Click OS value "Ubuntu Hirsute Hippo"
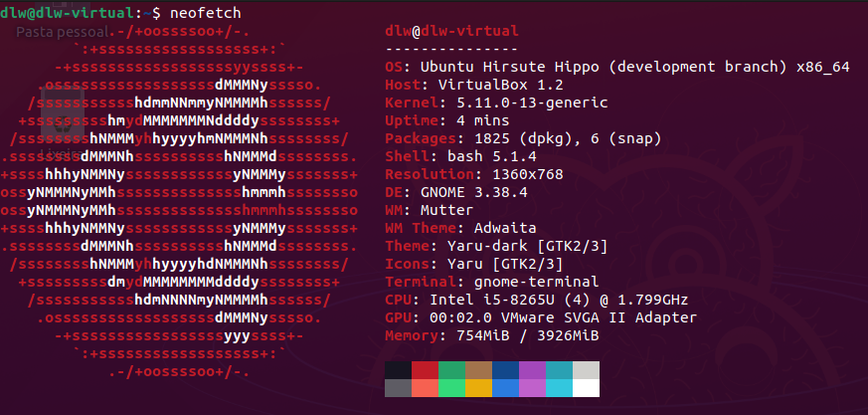This screenshot has width=868, height=415. (x=510, y=67)
